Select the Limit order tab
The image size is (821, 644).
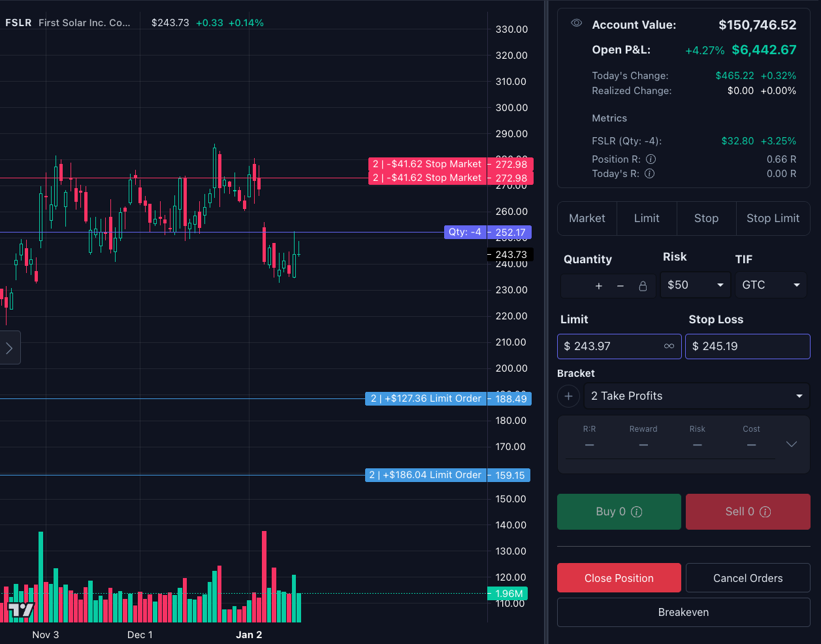click(647, 218)
